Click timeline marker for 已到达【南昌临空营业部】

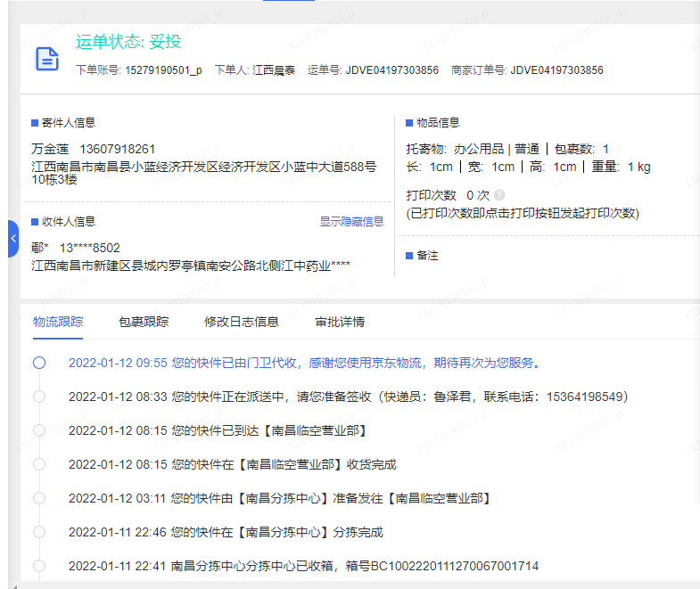pyautogui.click(x=39, y=430)
